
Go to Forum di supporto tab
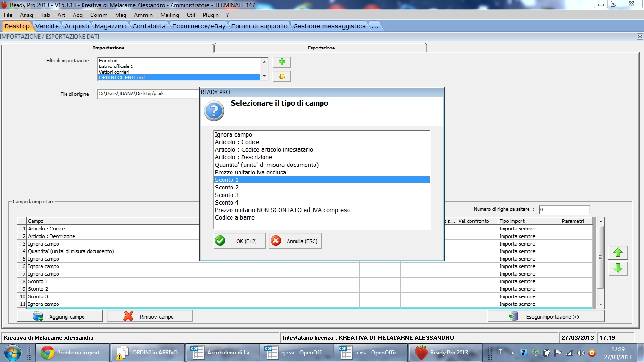tap(259, 26)
